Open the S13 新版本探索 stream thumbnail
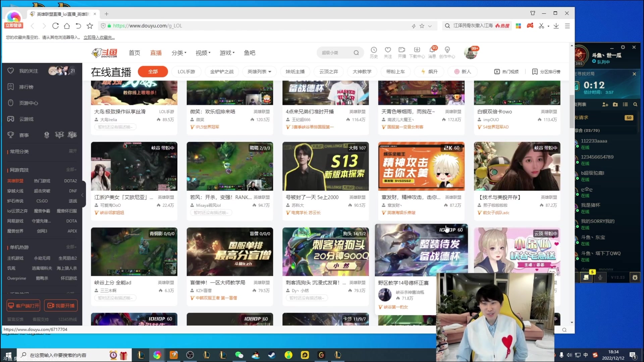This screenshot has width=644, height=362. click(325, 166)
